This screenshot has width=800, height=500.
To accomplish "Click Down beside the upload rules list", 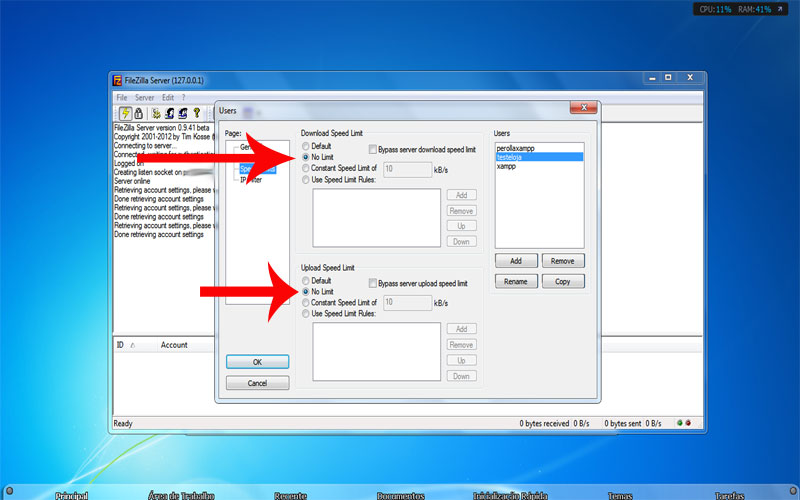I will click(462, 376).
